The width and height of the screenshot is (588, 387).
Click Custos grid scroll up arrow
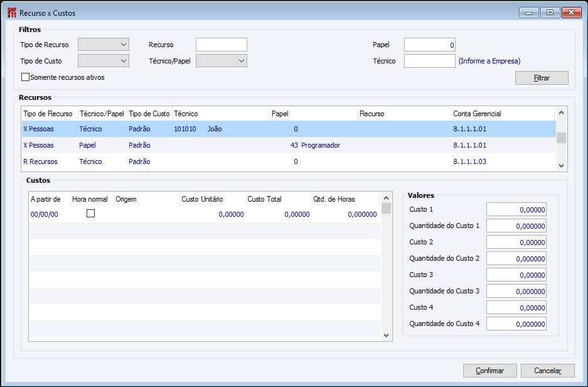[387, 198]
